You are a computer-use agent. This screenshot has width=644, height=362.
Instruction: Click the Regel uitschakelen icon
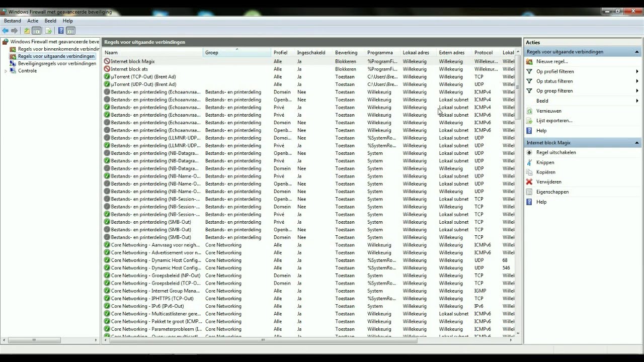(529, 152)
